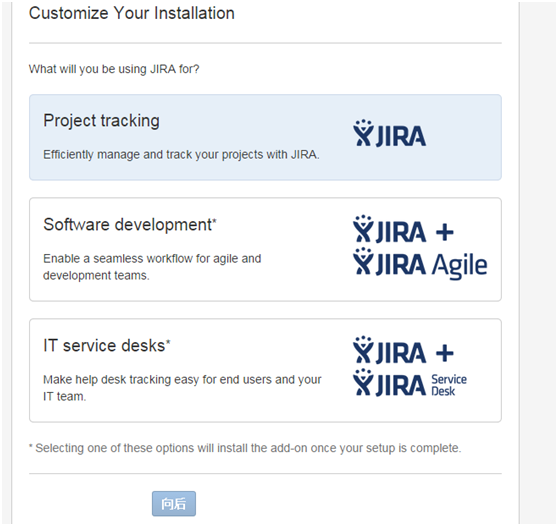Select the Project tracking option card
Viewport: 558px width, 526px height.
click(x=265, y=137)
